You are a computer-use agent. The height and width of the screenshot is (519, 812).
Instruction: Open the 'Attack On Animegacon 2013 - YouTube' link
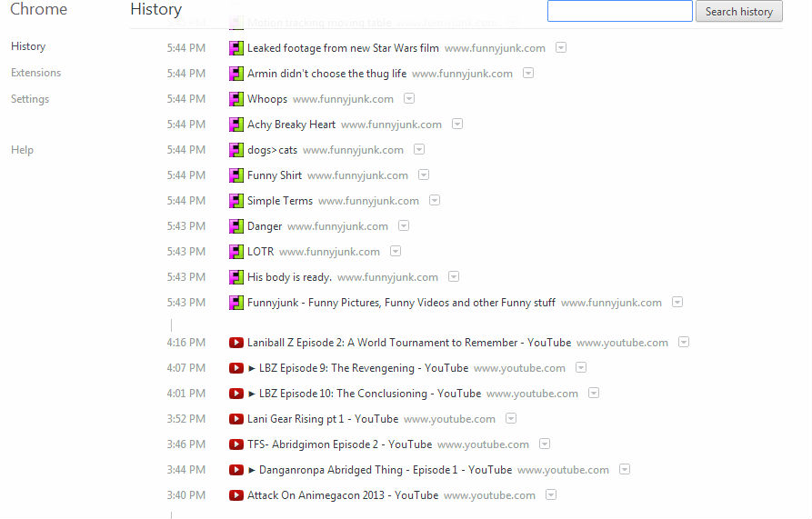coord(343,495)
